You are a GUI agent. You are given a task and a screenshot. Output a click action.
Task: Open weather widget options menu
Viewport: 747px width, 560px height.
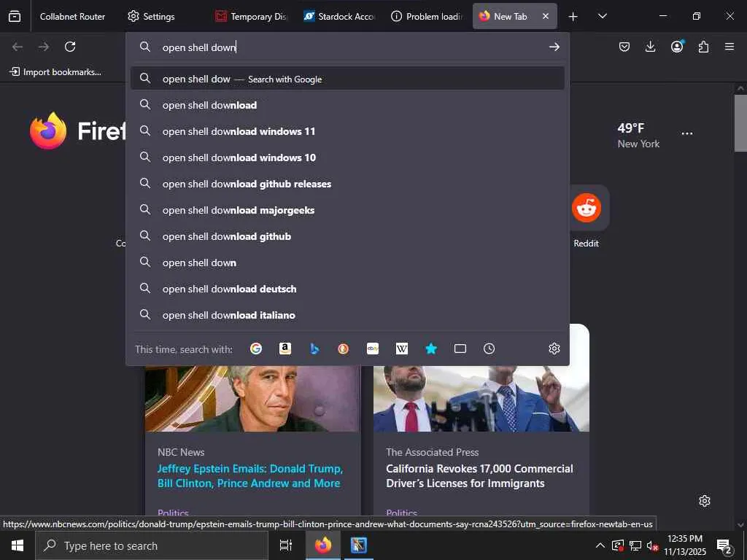pyautogui.click(x=687, y=133)
